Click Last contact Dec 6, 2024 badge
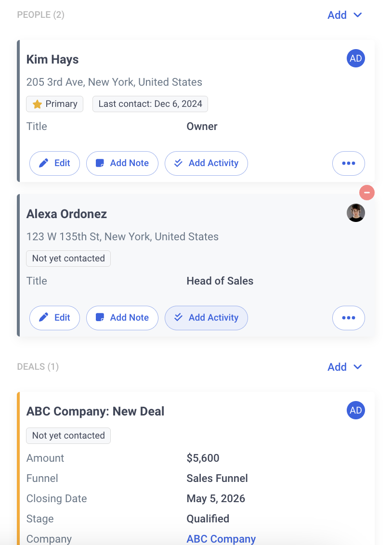The height and width of the screenshot is (545, 392). (150, 104)
